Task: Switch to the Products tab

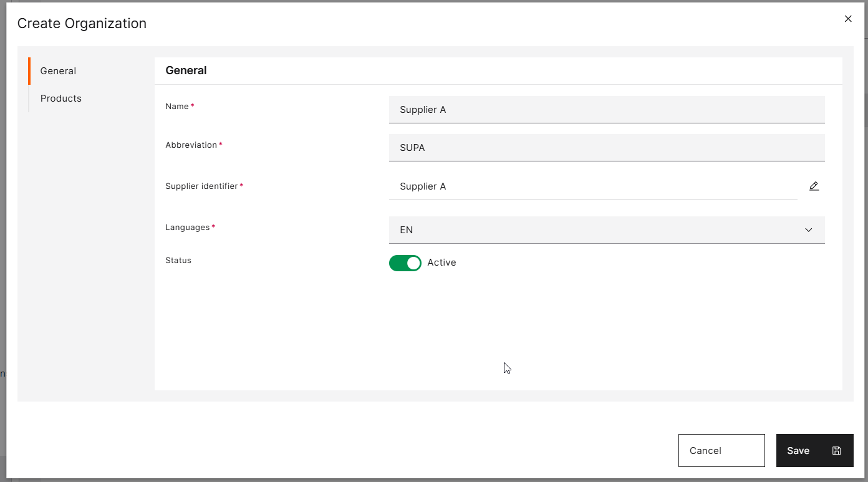Action: [61, 99]
